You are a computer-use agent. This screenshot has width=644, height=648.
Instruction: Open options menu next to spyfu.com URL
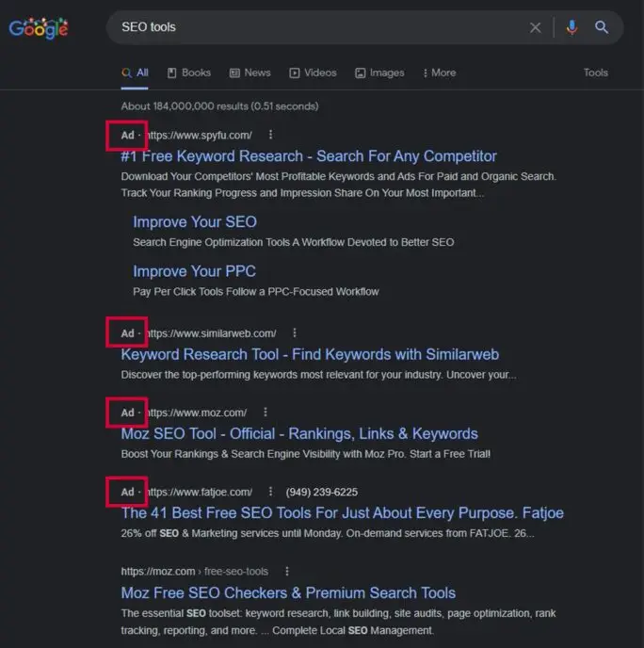click(x=270, y=135)
